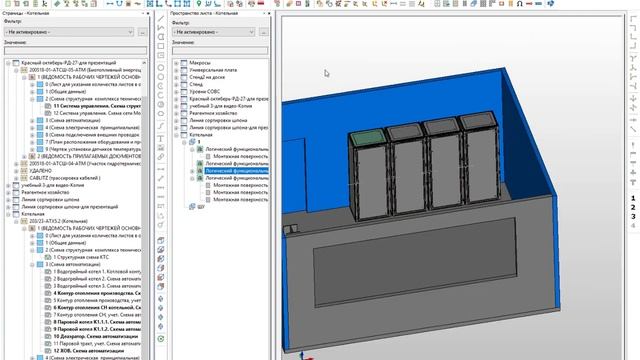Screen dimensions: 640x360
Task: Click the letter k toolbar icon
Action: click(44, 4)
